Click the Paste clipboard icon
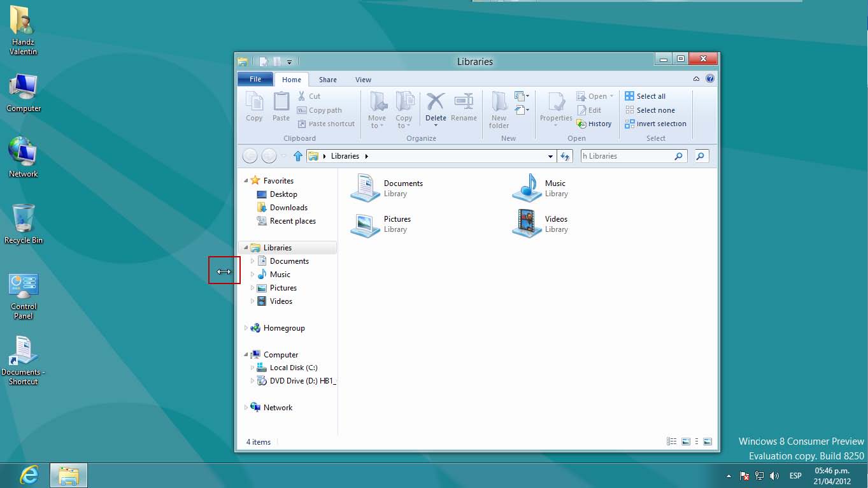Screen dimensions: 868x488 (x=281, y=102)
